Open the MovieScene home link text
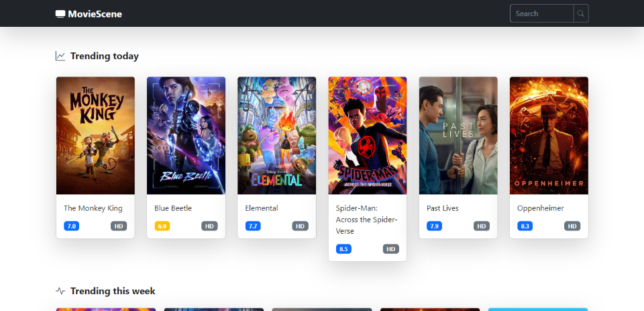This screenshot has width=644, height=311. click(95, 14)
